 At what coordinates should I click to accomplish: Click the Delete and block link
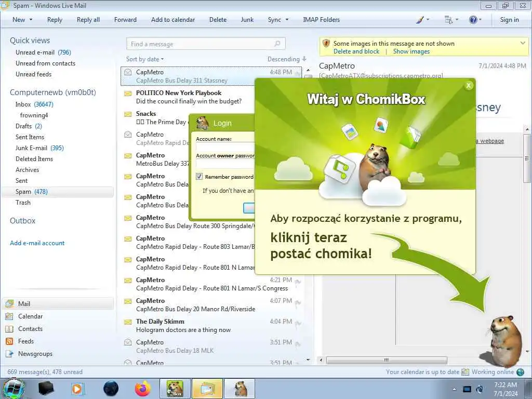tap(356, 51)
